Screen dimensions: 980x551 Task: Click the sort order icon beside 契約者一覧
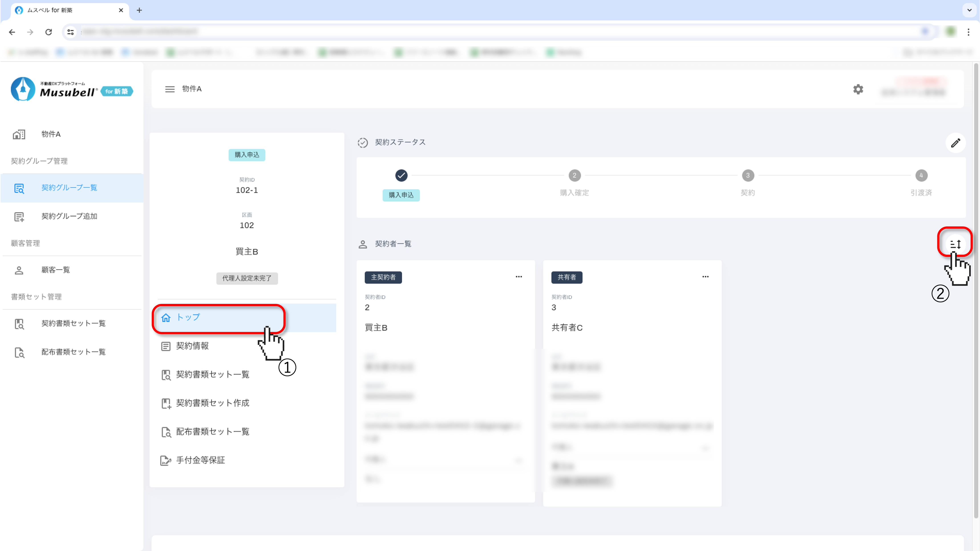(x=955, y=244)
